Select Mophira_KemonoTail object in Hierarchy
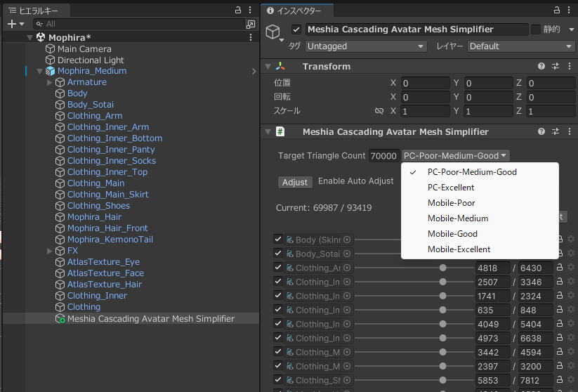The image size is (578, 392). [110, 240]
